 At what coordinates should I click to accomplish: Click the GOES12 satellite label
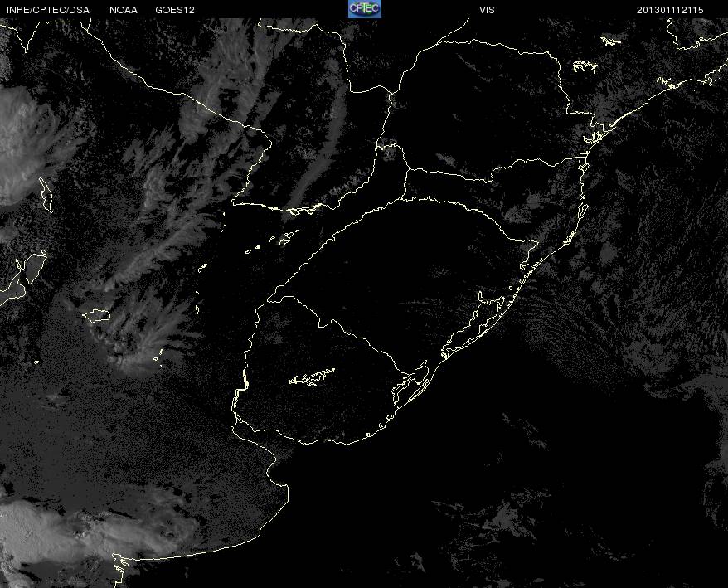pos(175,9)
